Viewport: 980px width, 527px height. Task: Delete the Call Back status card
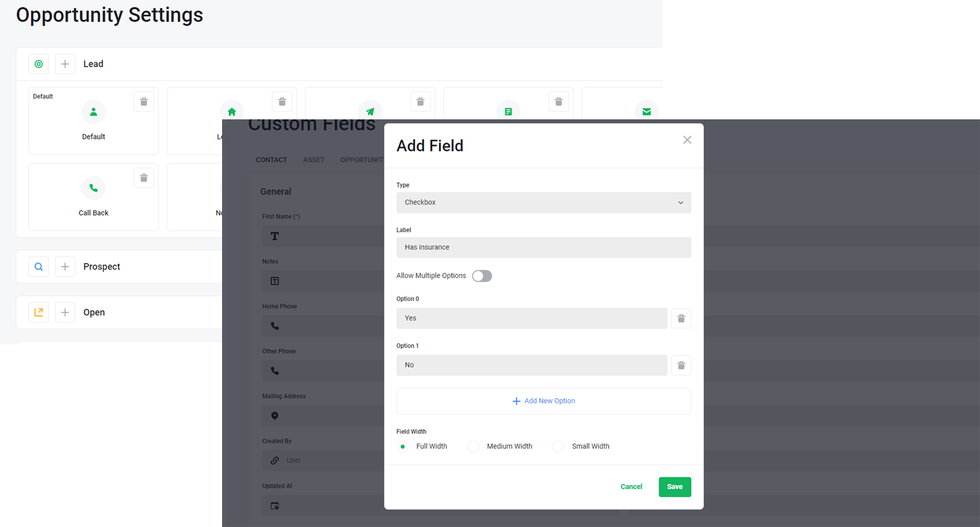[144, 178]
